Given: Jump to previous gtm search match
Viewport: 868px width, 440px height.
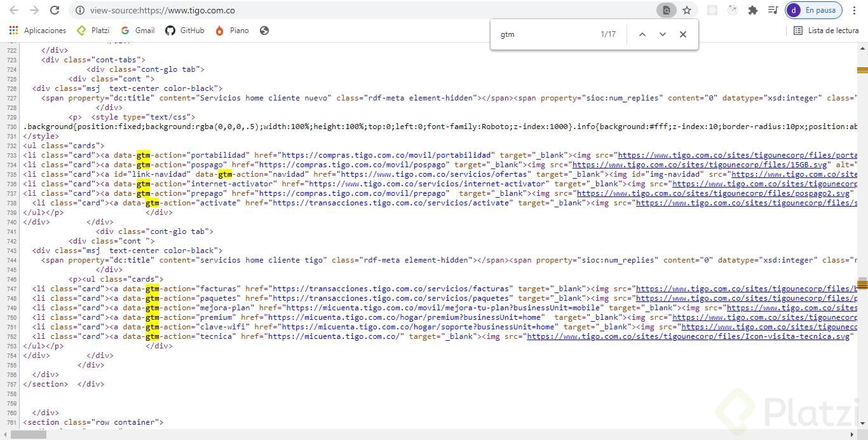Looking at the screenshot, I should (642, 34).
